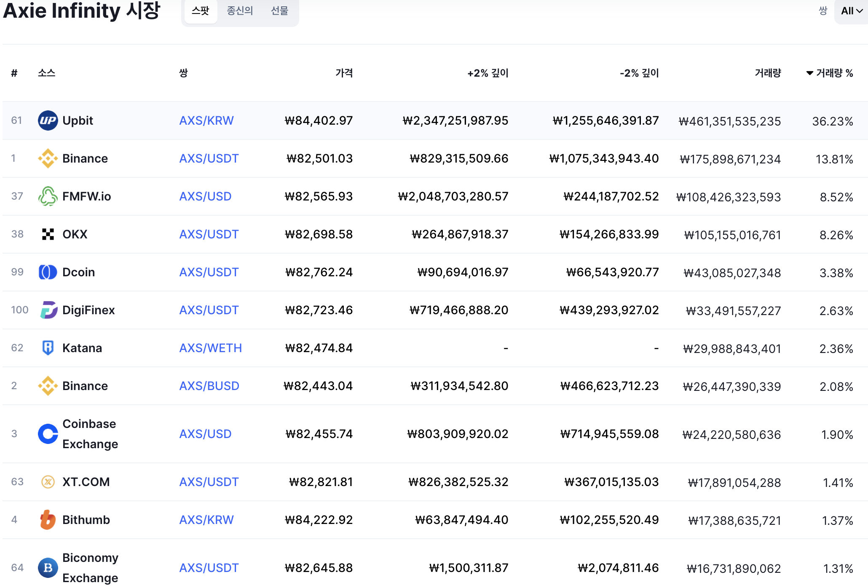Open the Katana AXS/WETH pair link
The height and width of the screenshot is (588, 868).
210,348
